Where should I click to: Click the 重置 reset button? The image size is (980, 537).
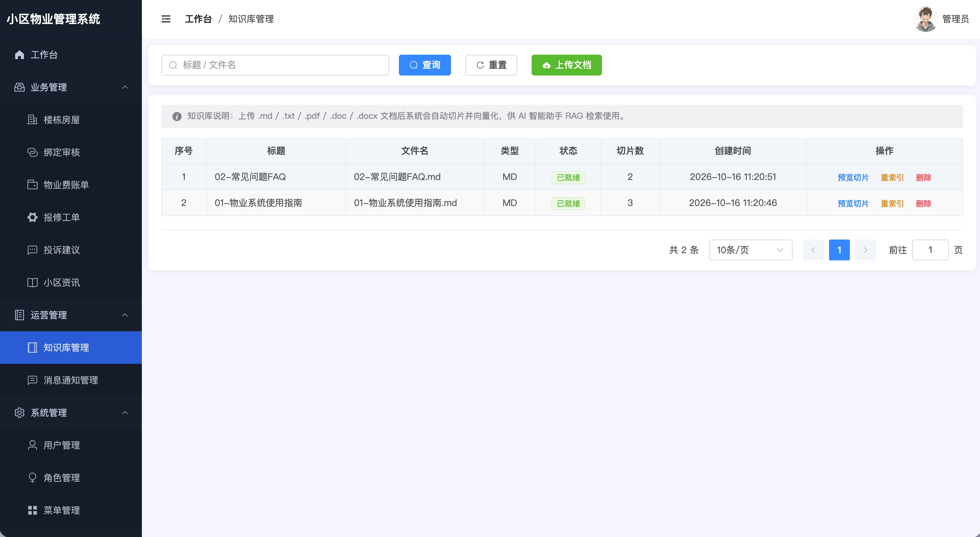tap(491, 65)
